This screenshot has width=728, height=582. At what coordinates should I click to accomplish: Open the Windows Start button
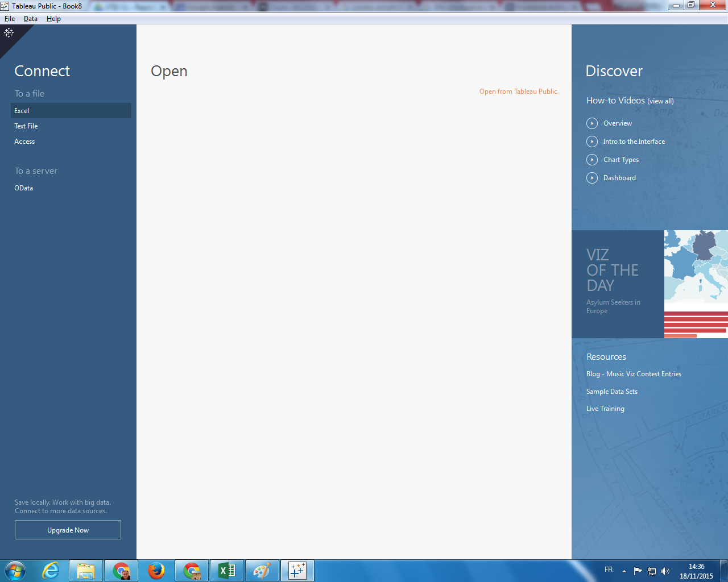(x=15, y=571)
